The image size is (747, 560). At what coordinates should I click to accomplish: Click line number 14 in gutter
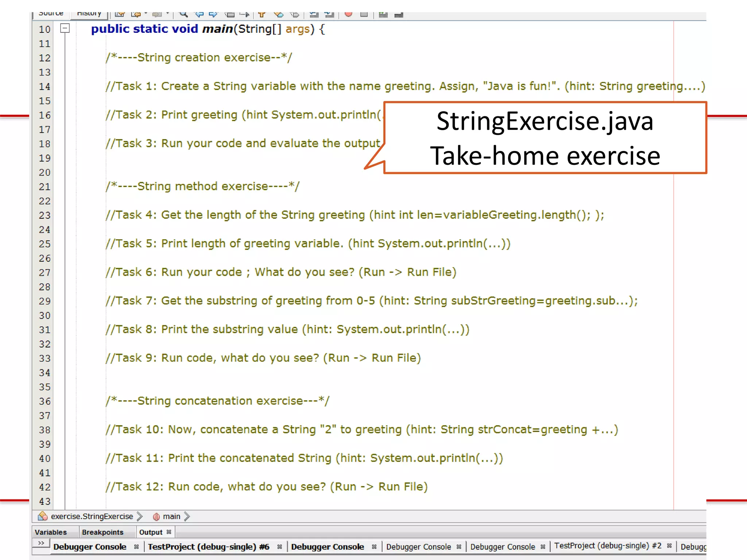pyautogui.click(x=44, y=87)
